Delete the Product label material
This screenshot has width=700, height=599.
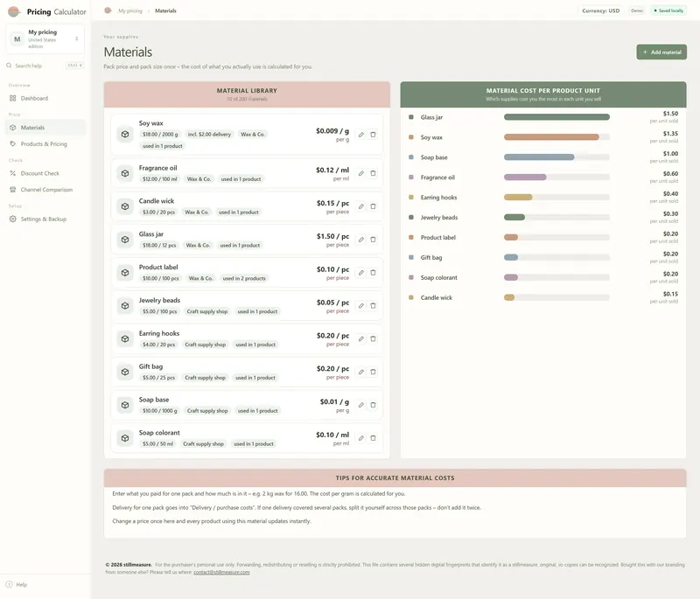tap(373, 273)
